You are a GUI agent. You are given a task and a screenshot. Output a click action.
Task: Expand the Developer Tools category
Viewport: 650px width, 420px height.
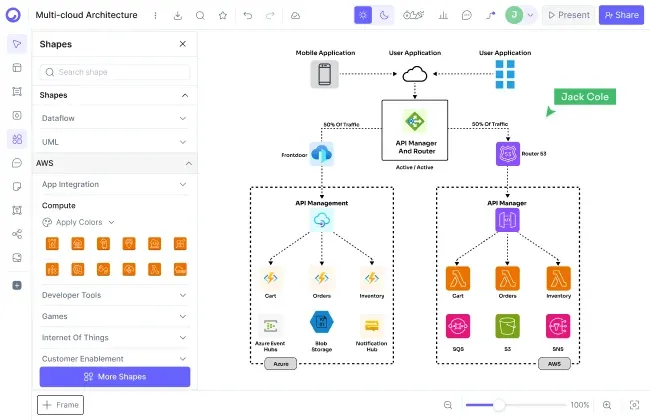tap(114, 295)
